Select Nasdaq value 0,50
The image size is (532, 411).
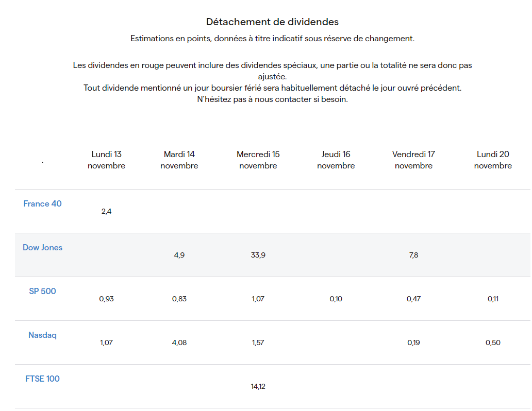click(493, 342)
